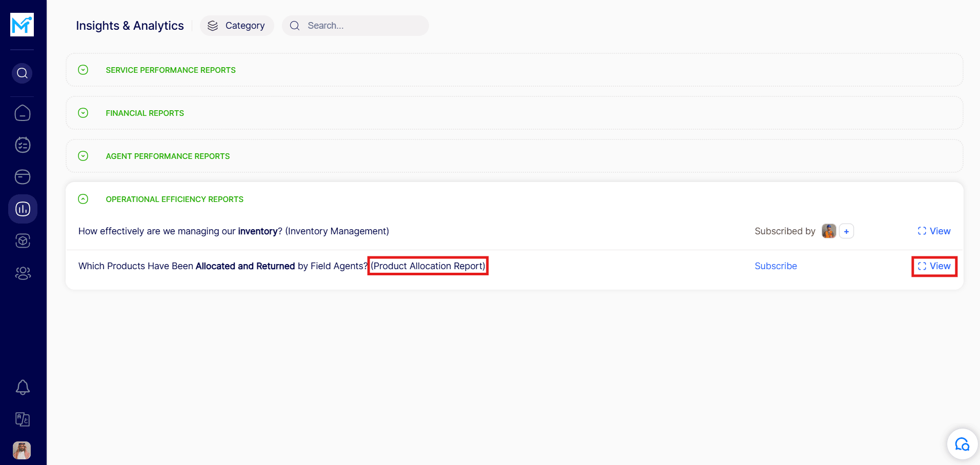Open the team users icon in the sidebar
The width and height of the screenshot is (980, 465).
(23, 273)
